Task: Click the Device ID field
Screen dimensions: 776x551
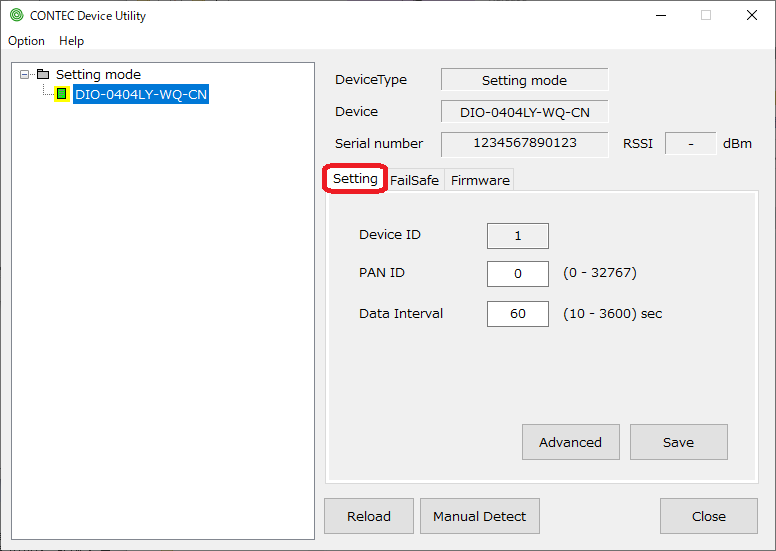Action: point(517,236)
